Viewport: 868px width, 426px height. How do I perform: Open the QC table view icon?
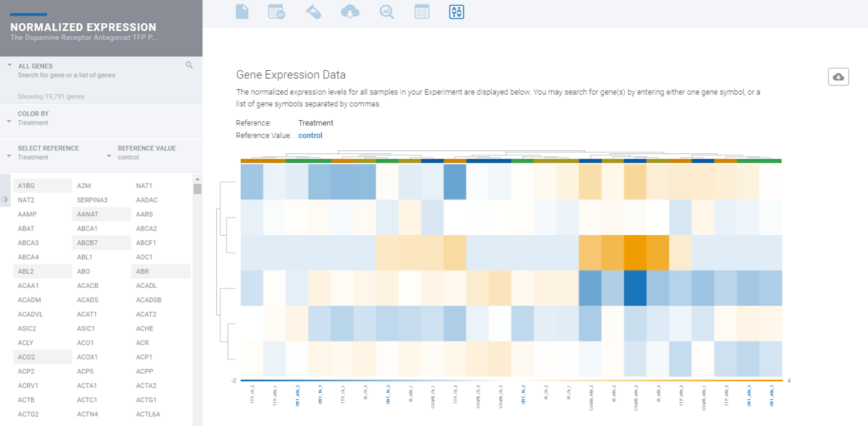coord(276,12)
